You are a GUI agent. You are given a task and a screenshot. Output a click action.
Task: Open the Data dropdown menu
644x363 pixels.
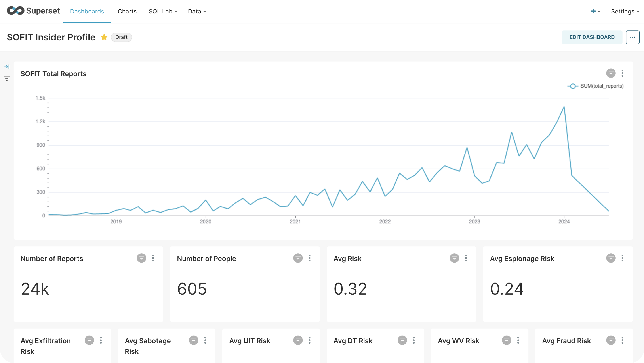[x=197, y=11]
